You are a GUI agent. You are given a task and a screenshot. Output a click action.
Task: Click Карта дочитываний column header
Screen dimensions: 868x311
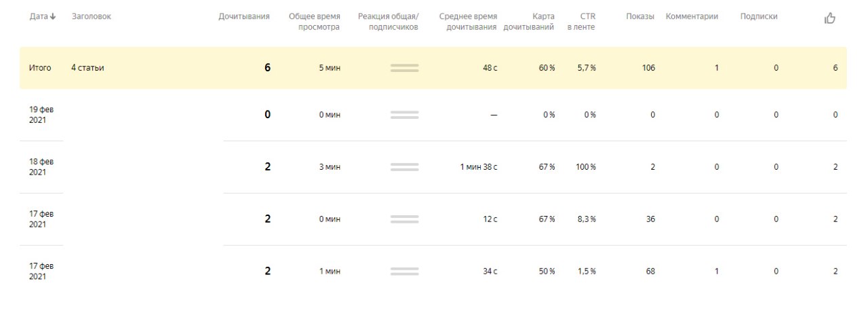click(529, 22)
